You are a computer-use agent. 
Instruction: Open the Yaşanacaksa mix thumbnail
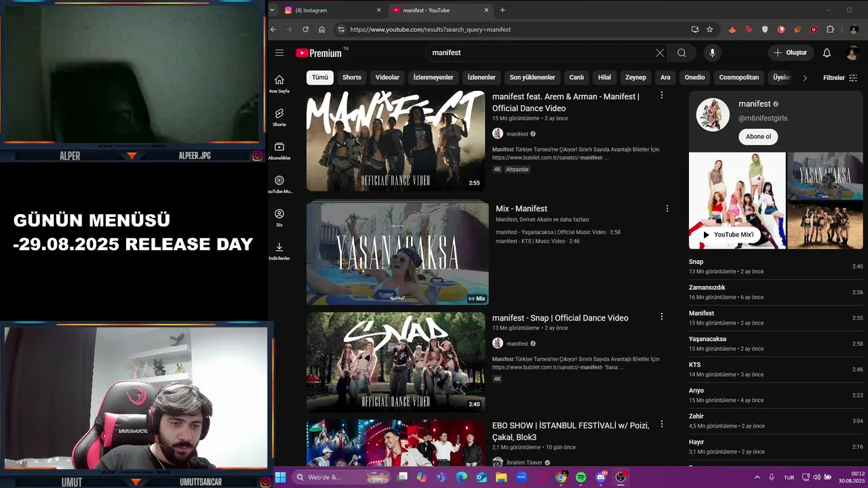[397, 253]
